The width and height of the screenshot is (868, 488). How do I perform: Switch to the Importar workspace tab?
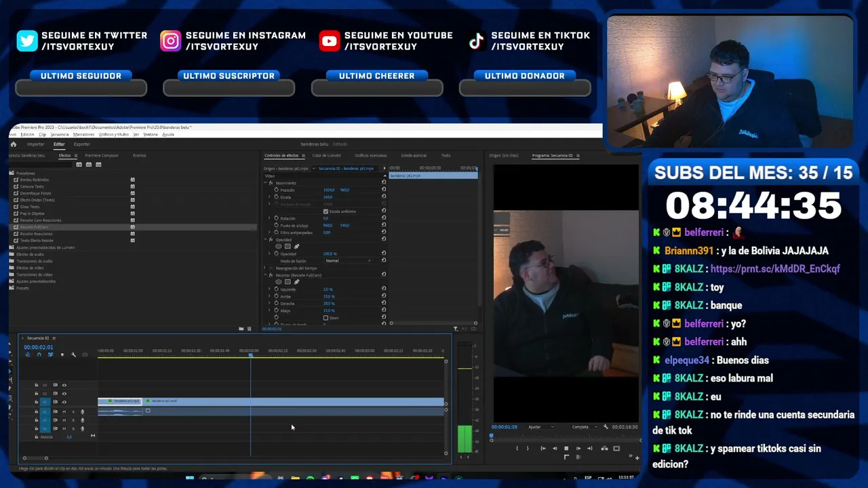click(x=35, y=144)
